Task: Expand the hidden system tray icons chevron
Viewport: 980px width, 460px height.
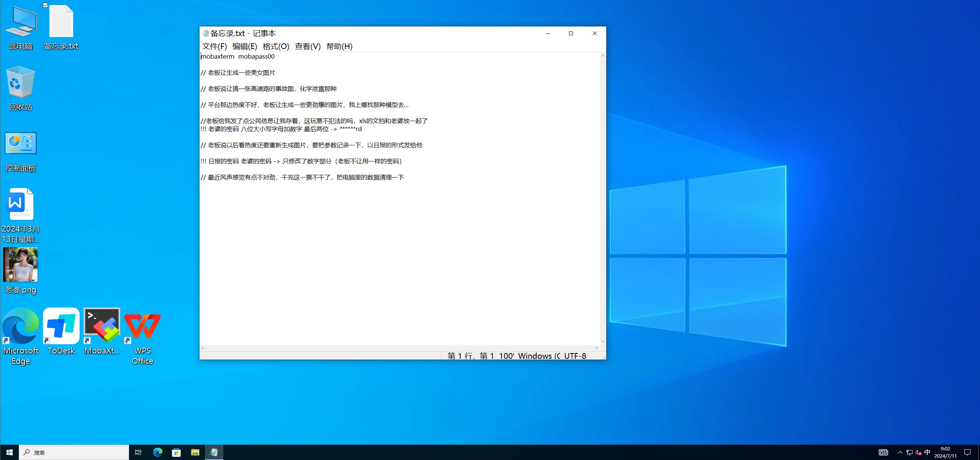Action: pos(900,453)
